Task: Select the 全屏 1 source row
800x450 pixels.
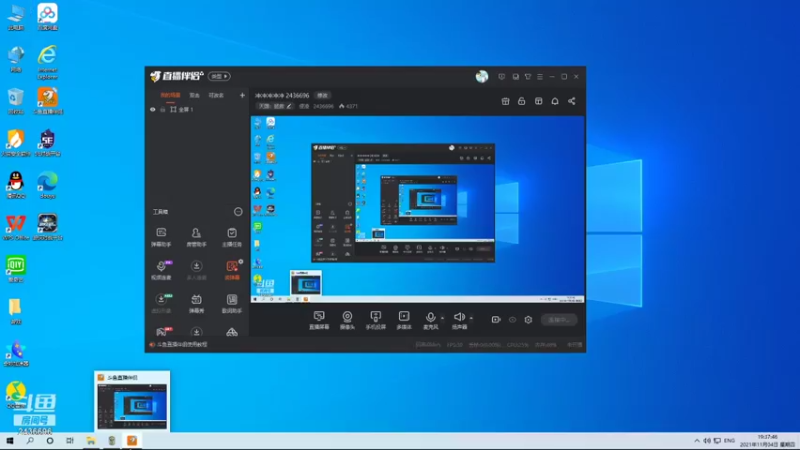Action: [197, 110]
